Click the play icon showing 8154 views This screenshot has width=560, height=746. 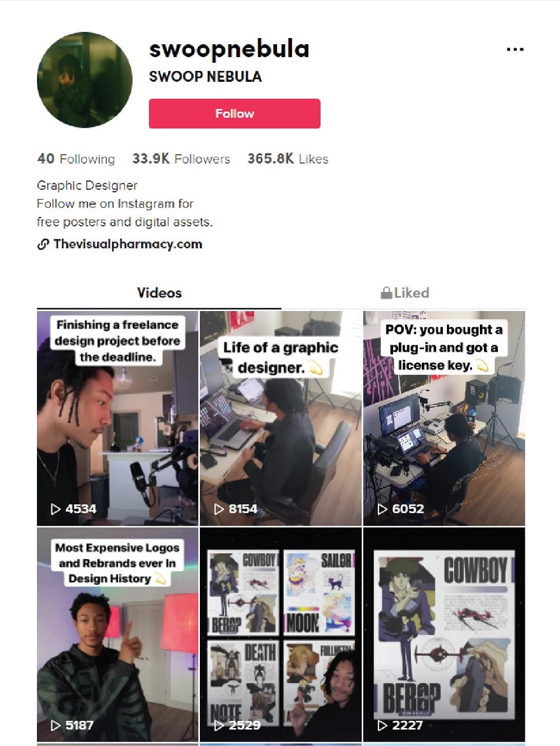point(219,509)
